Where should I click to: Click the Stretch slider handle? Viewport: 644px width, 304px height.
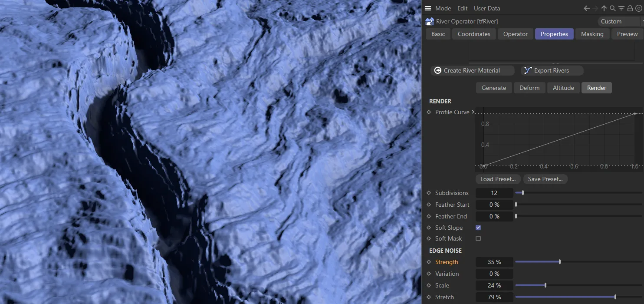(615, 297)
